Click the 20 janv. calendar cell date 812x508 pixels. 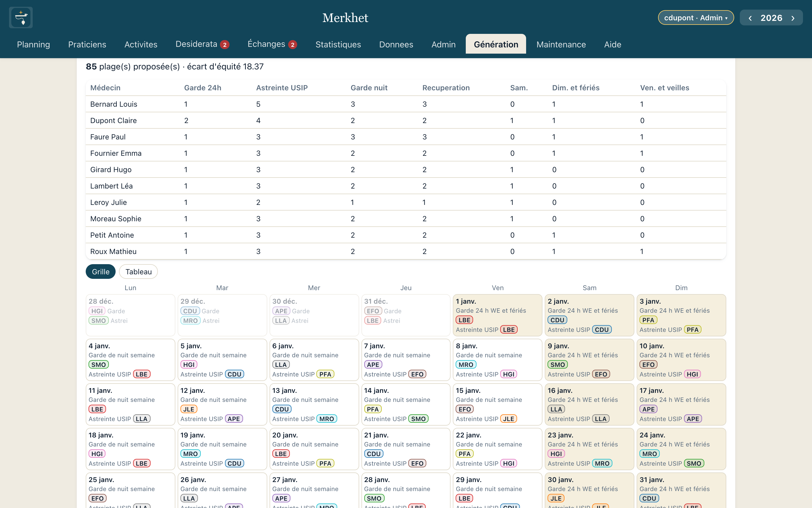(x=285, y=435)
